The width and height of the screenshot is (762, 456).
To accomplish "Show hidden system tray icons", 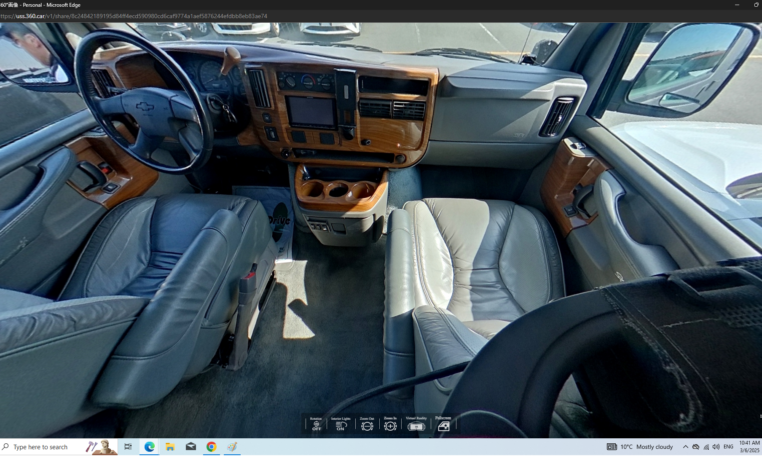I will pos(685,447).
